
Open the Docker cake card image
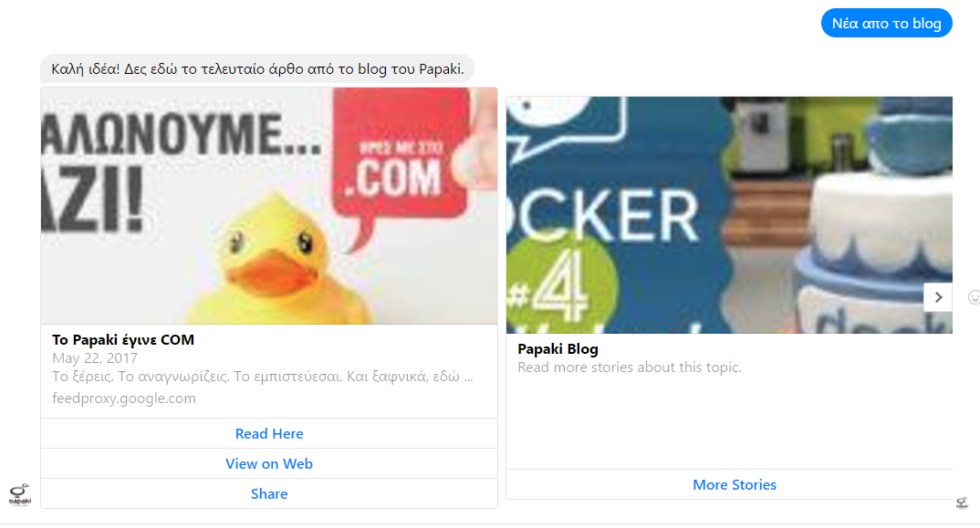[729, 215]
